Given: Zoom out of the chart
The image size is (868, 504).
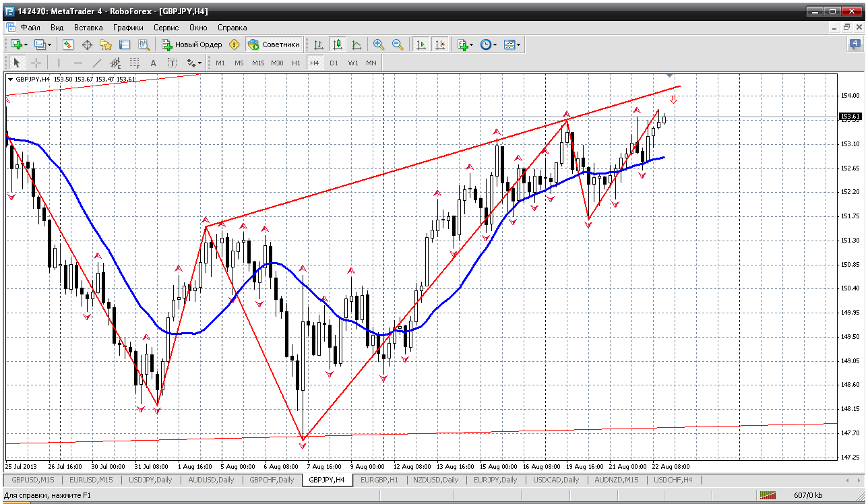Looking at the screenshot, I should click(x=398, y=44).
